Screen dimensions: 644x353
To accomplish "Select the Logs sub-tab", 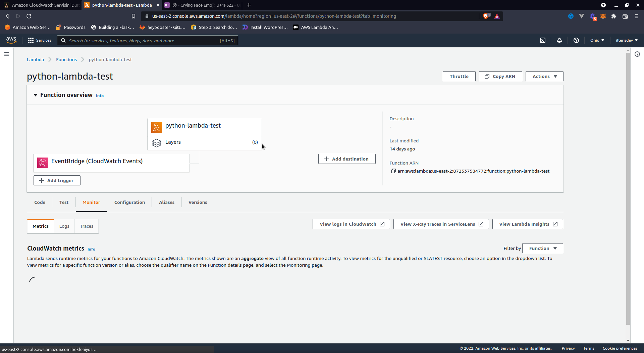I will (64, 226).
